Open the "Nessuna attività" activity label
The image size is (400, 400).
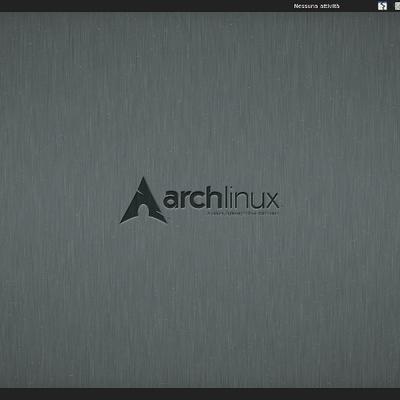click(316, 6)
